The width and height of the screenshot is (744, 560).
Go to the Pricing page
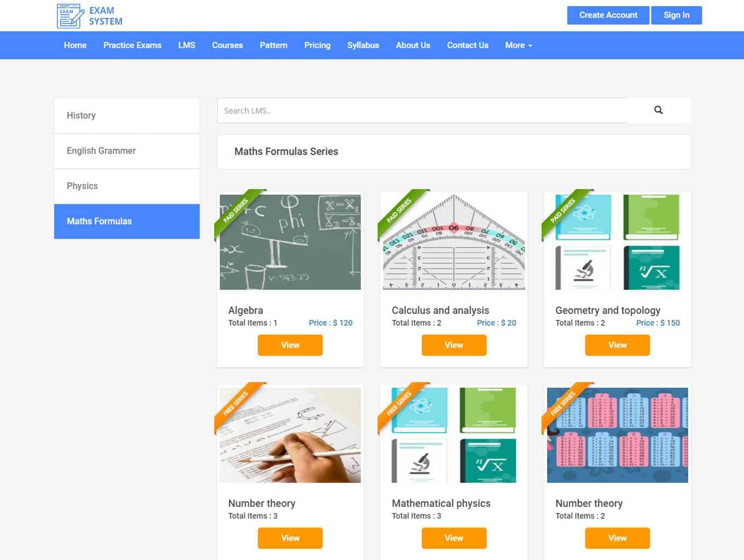(x=317, y=45)
